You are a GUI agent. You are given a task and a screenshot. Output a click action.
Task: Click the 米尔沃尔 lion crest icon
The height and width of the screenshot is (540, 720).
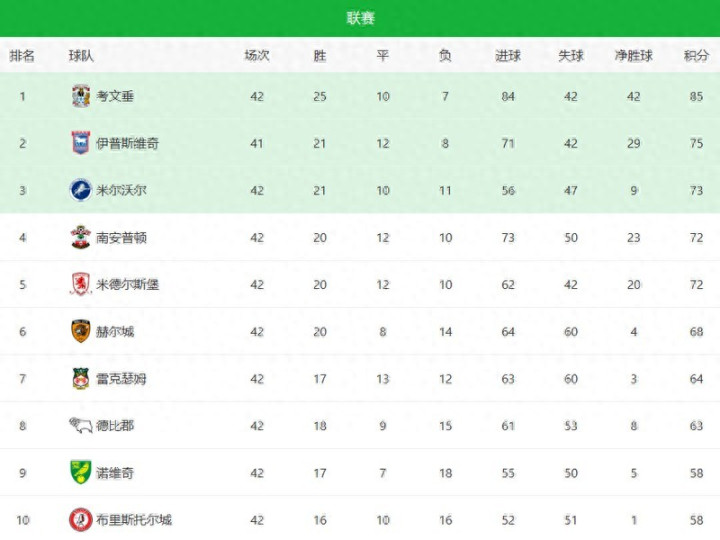tap(81, 190)
